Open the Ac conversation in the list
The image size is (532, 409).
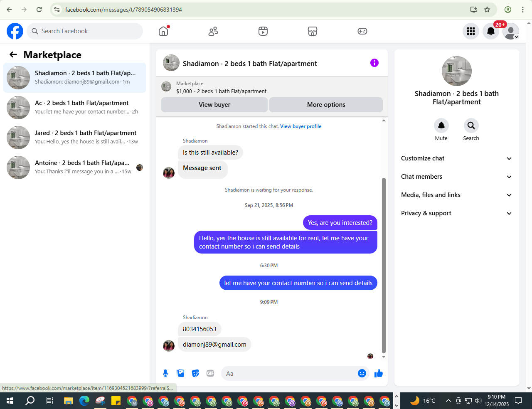pyautogui.click(x=75, y=108)
